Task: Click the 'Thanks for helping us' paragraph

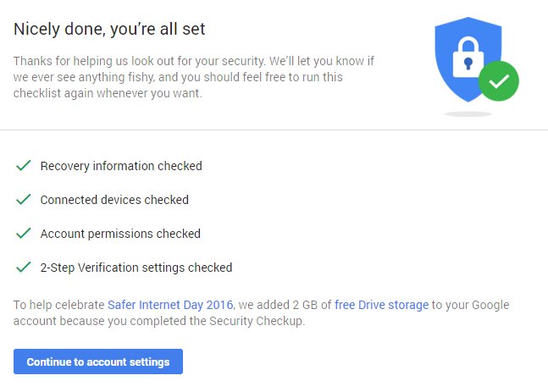Action: (x=193, y=77)
